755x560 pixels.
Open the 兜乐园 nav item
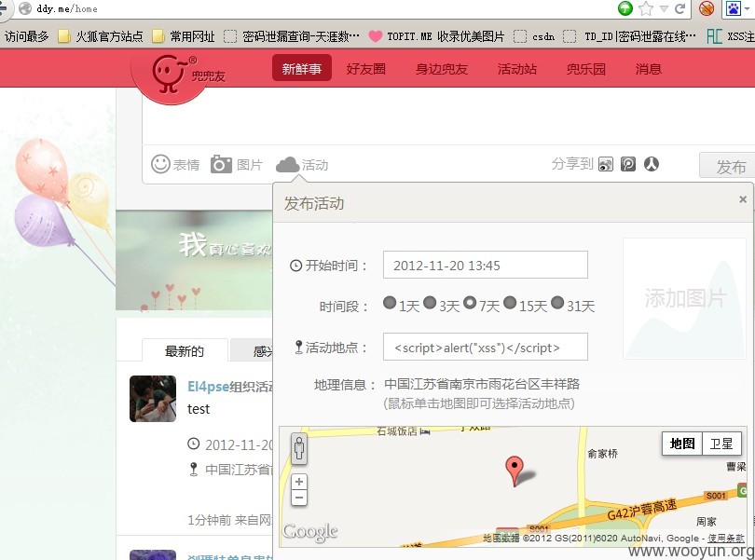click(586, 69)
